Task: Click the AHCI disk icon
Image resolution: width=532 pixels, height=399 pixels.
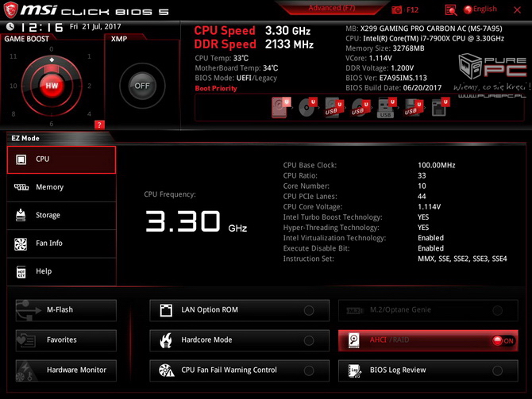Action: 354,340
